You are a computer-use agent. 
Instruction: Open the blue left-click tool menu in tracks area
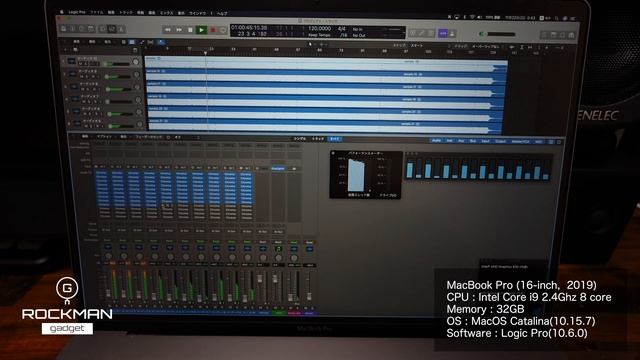(161, 42)
